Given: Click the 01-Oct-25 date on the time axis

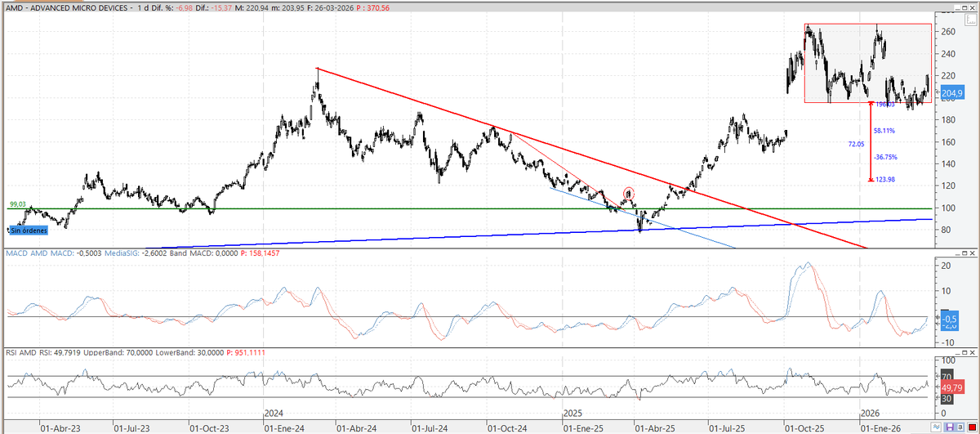Looking at the screenshot, I should pyautogui.click(x=804, y=427).
